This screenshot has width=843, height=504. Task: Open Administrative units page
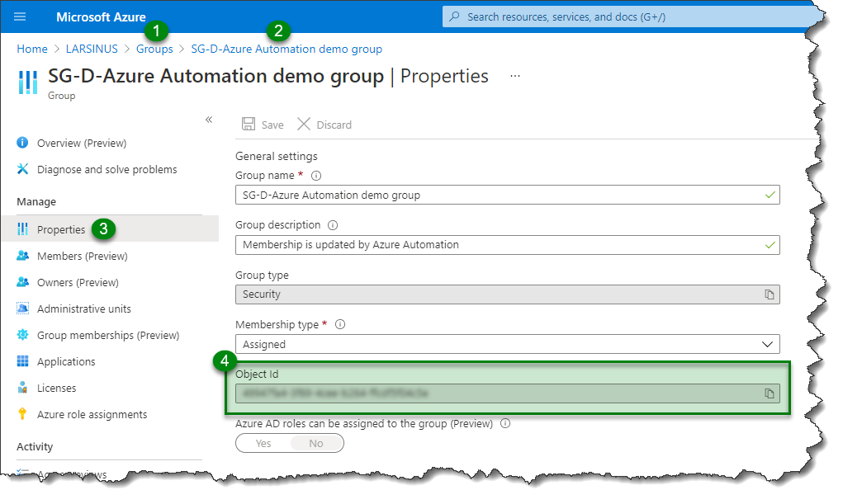pyautogui.click(x=84, y=309)
